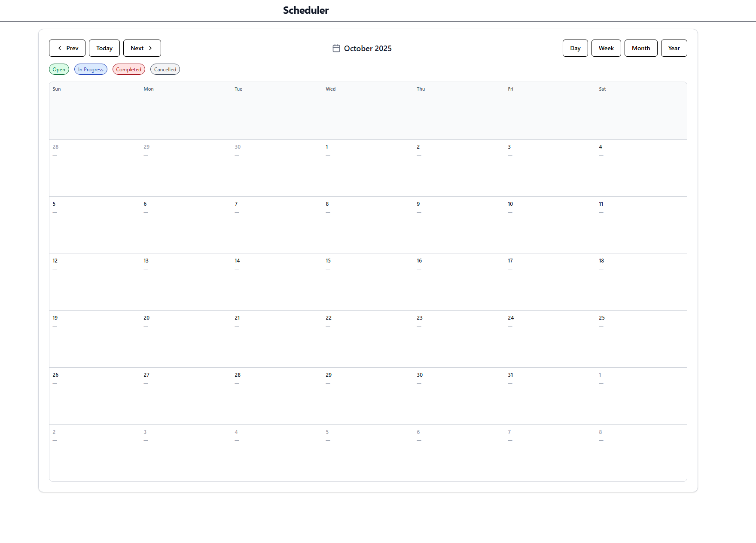Switch to Month view
The width and height of the screenshot is (756, 543).
(641, 48)
